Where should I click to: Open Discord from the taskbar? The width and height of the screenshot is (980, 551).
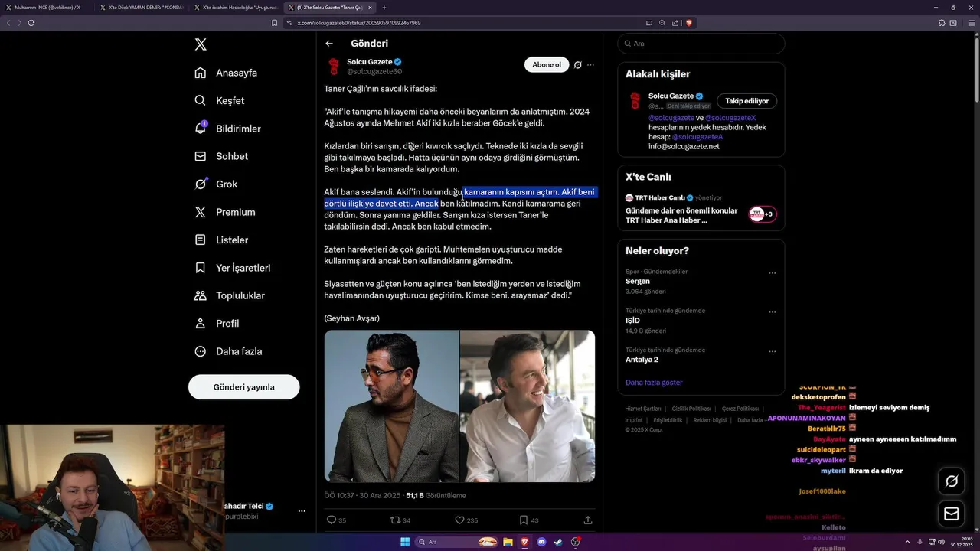coord(541,542)
